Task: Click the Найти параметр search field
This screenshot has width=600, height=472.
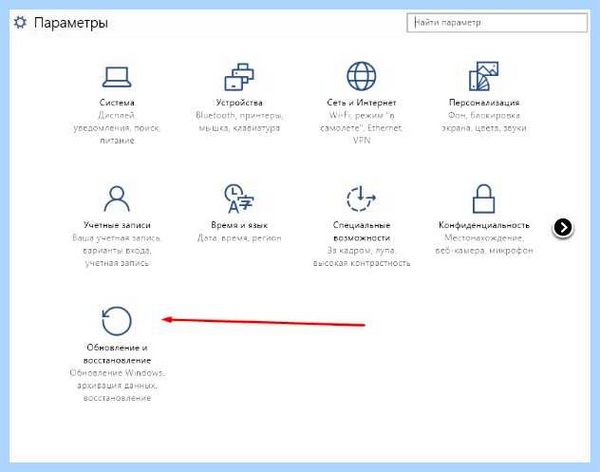Action: point(497,23)
